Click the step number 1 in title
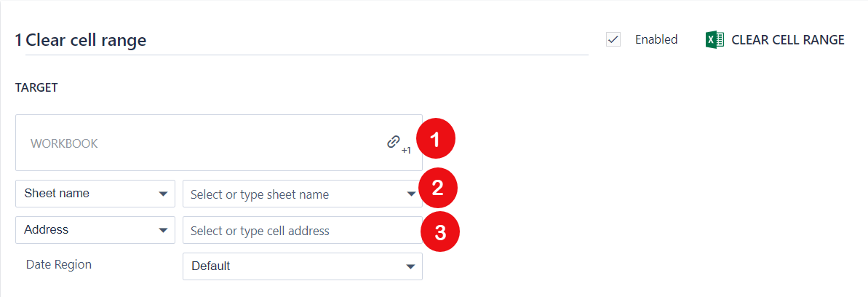868x297 pixels. click(18, 40)
